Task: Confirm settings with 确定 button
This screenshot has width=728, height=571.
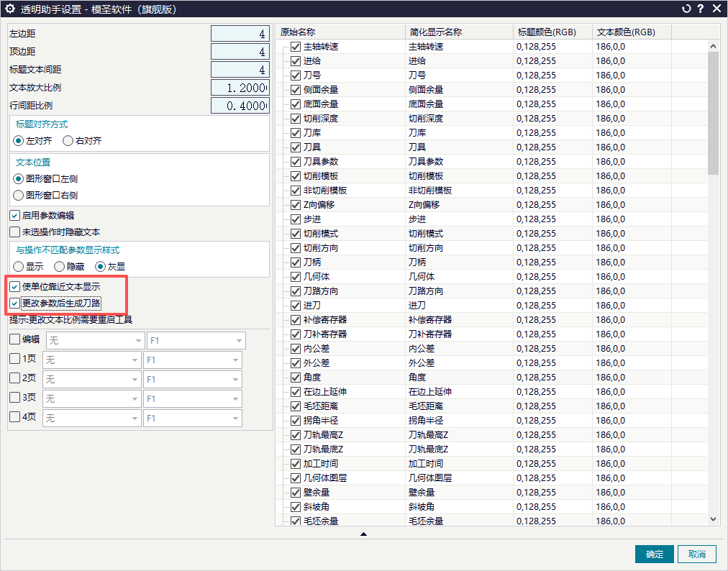Action: pyautogui.click(x=654, y=554)
